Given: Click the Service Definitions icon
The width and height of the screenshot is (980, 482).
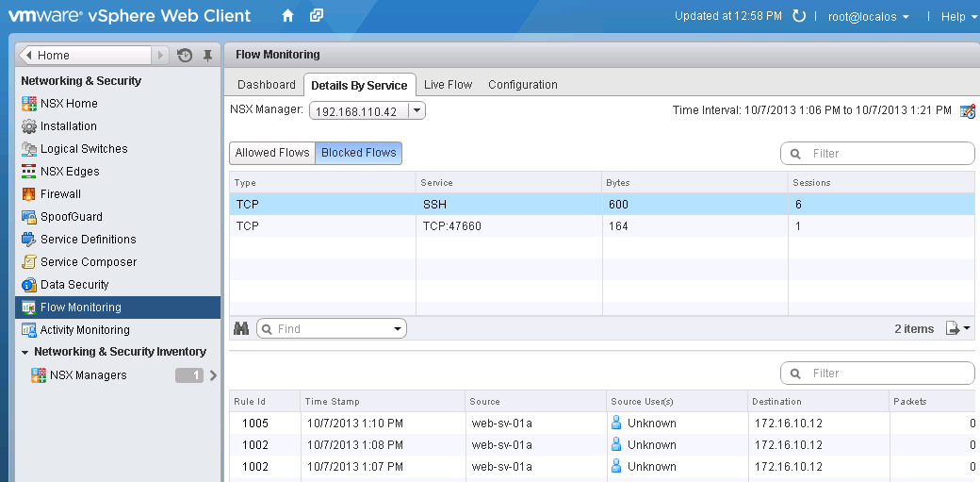Looking at the screenshot, I should pyautogui.click(x=29, y=240).
